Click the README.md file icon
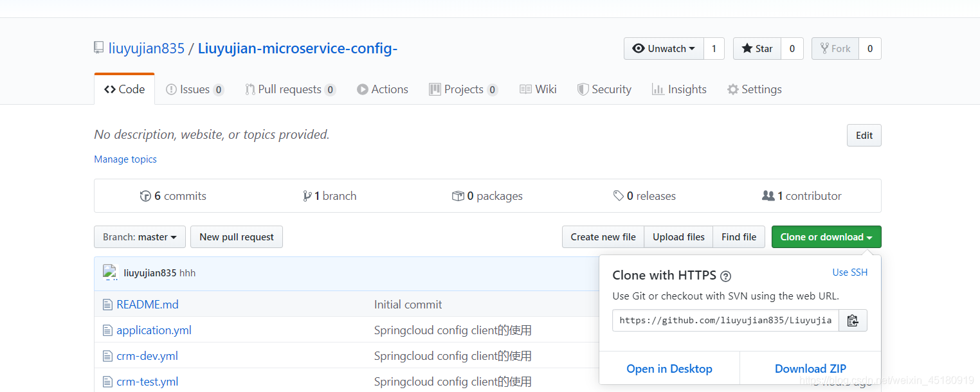 (107, 305)
